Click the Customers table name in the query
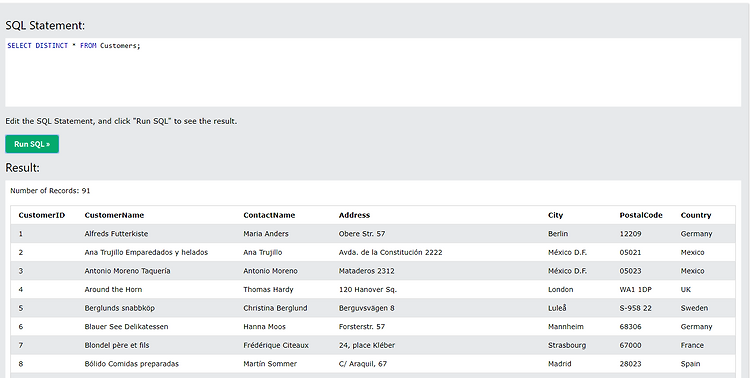The height and width of the screenshot is (378, 750). [120, 46]
